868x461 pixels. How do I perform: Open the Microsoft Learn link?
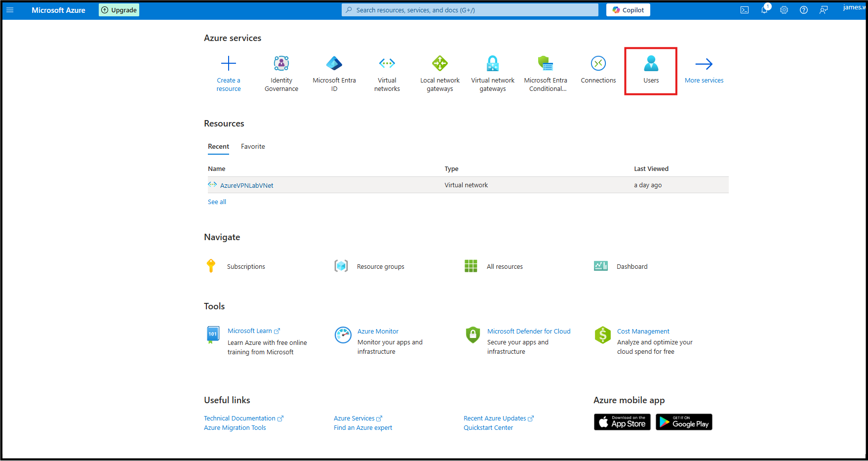click(254, 331)
